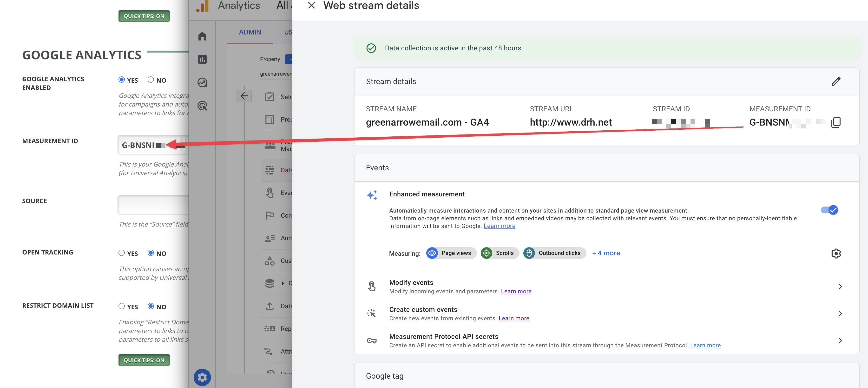This screenshot has height=388, width=868.
Task: Copy the Measurement ID with copy icon
Action: click(836, 122)
